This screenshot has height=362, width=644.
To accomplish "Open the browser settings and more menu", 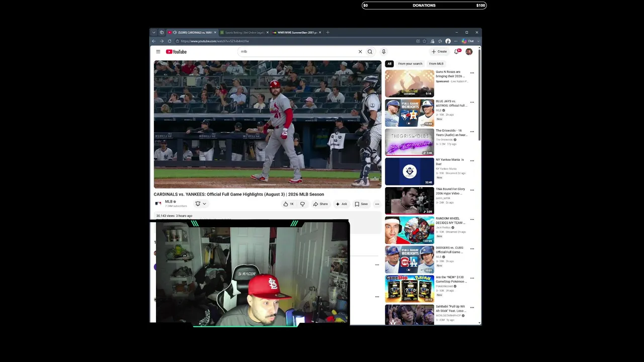I will [456, 41].
